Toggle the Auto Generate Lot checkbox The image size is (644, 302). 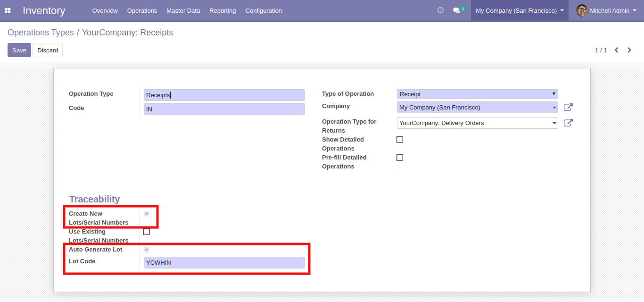click(x=147, y=250)
